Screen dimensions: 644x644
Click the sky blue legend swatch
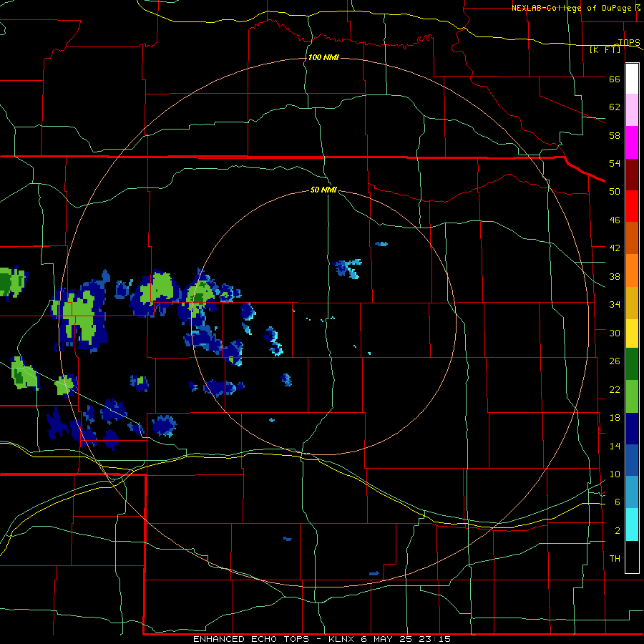point(632,492)
